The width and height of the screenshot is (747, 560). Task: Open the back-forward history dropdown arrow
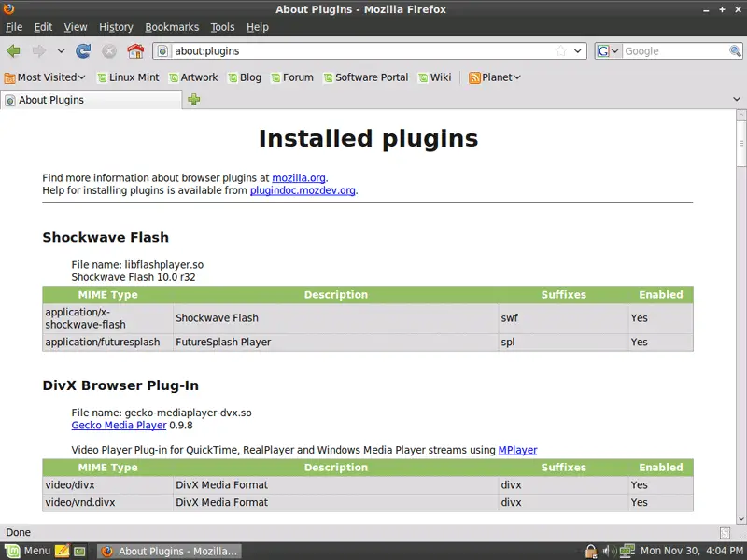(61, 51)
